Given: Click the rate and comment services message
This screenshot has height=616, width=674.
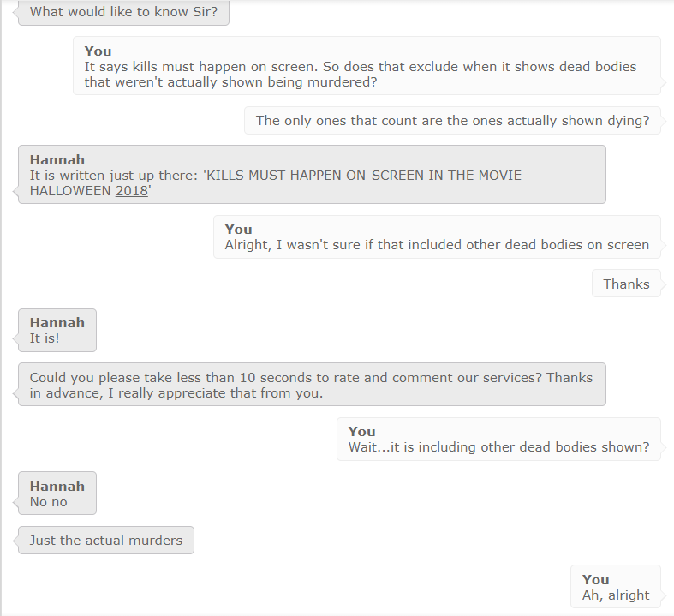Looking at the screenshot, I should click(312, 385).
